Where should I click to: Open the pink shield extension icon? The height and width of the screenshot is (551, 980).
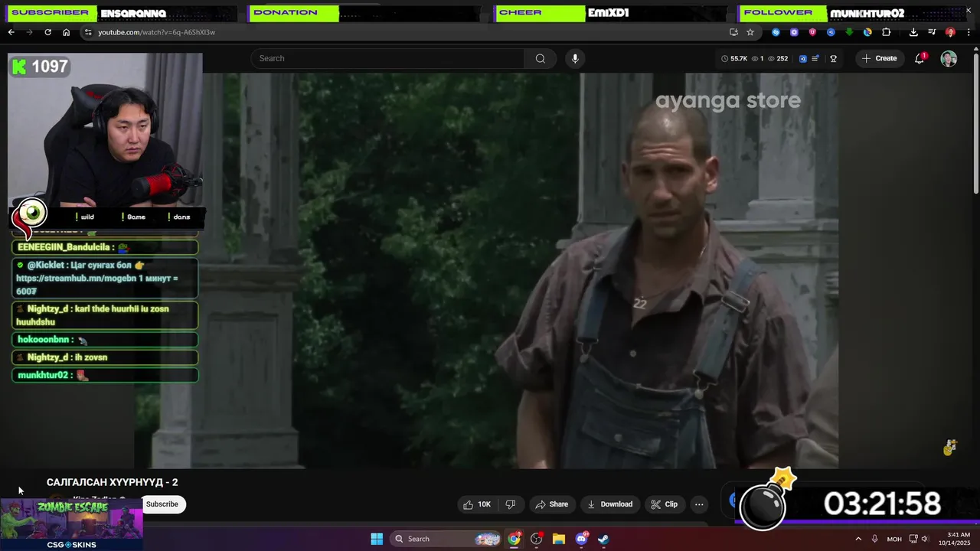812,32
